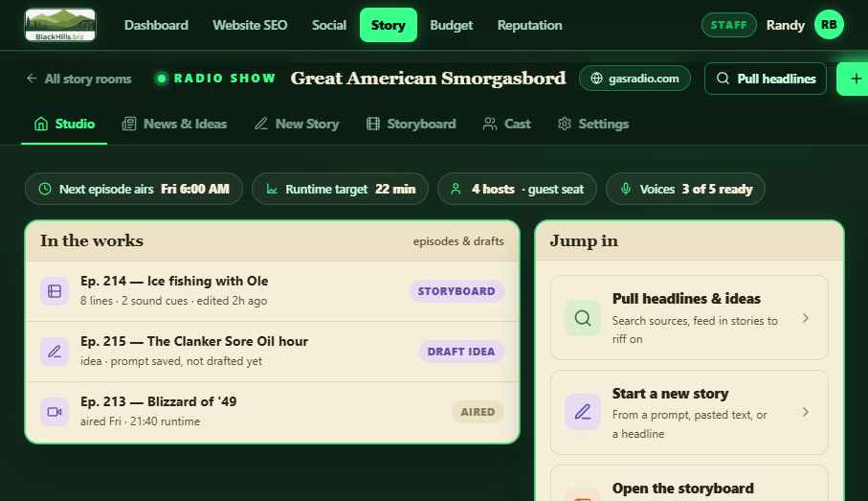Click the pencil icon in Start a new story
868x501 pixels.
coord(583,412)
